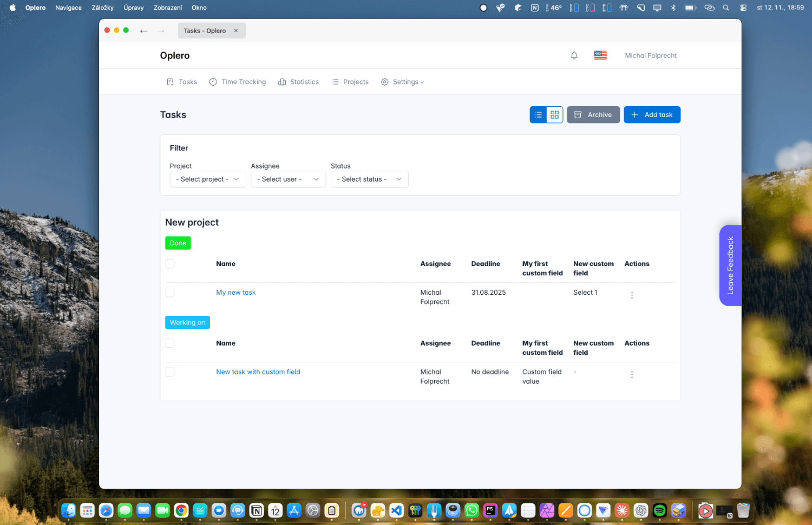Open language selector US flag icon

(600, 55)
